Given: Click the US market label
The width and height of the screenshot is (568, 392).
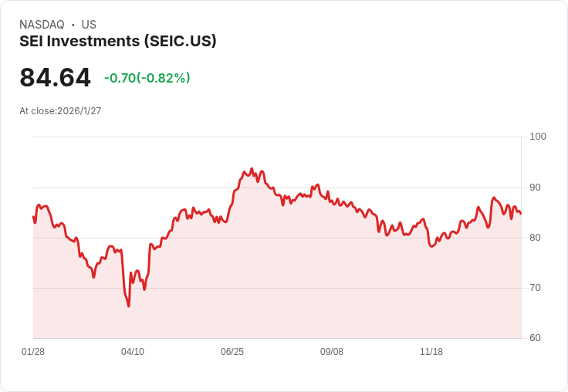Looking at the screenshot, I should pos(89,25).
